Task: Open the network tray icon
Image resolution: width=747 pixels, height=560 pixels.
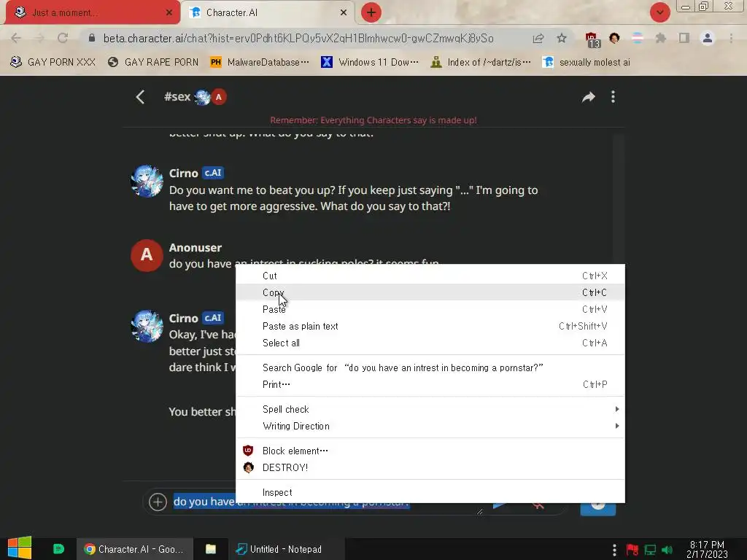Action: tap(650, 550)
